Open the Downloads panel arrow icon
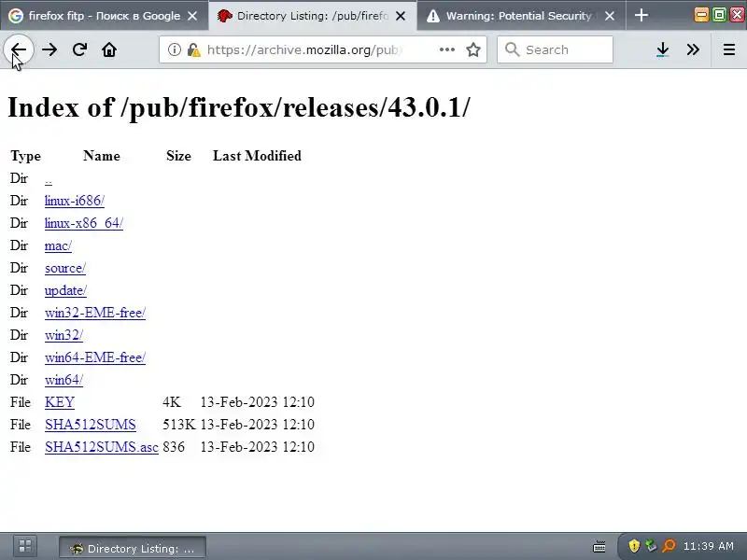The height and width of the screenshot is (560, 747). point(663,49)
